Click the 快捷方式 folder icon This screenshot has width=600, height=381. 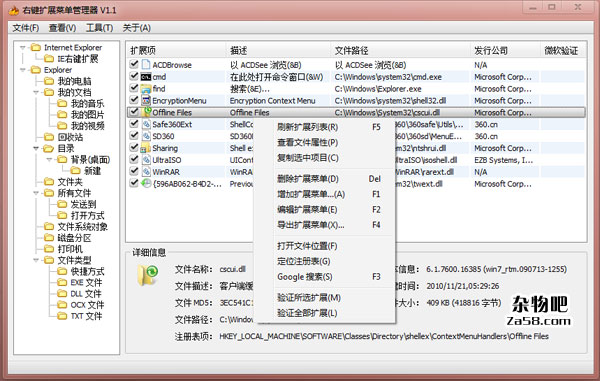pos(62,271)
